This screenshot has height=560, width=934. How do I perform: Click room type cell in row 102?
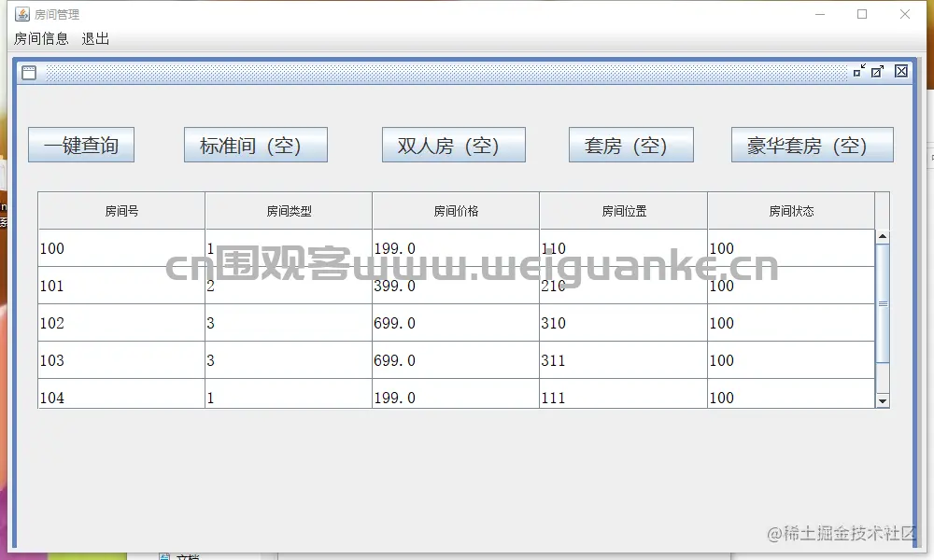(289, 323)
